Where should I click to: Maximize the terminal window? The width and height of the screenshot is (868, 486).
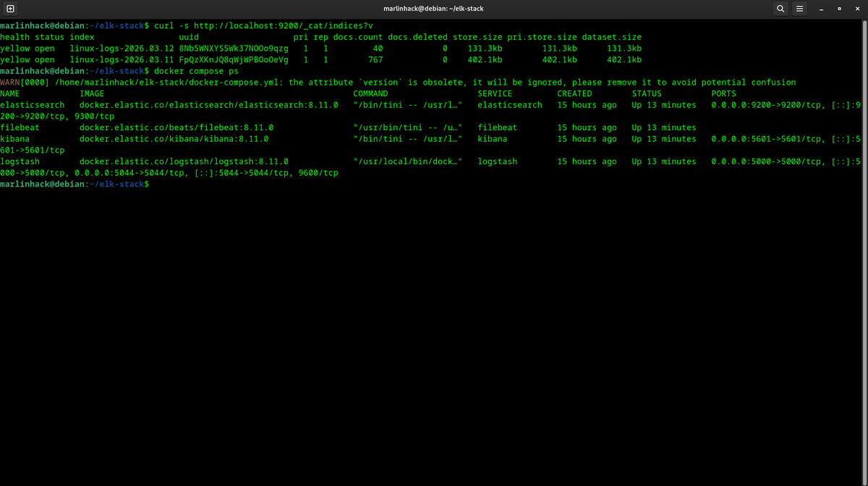839,9
